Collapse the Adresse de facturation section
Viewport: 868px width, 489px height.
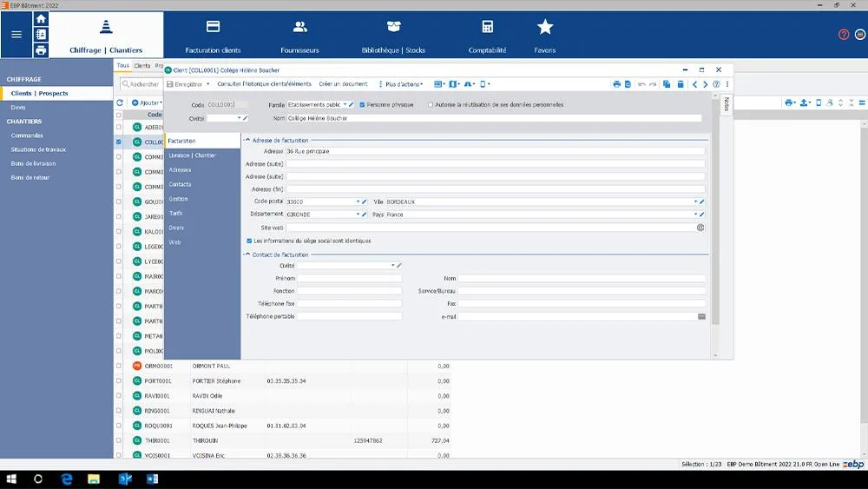(247, 140)
